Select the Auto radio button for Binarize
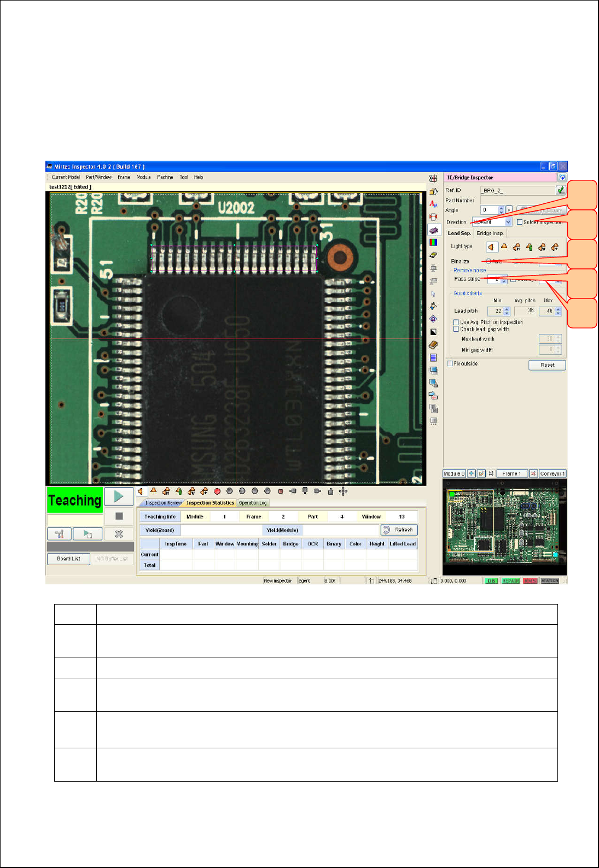Screen dimensions: 599x868 tap(488, 261)
